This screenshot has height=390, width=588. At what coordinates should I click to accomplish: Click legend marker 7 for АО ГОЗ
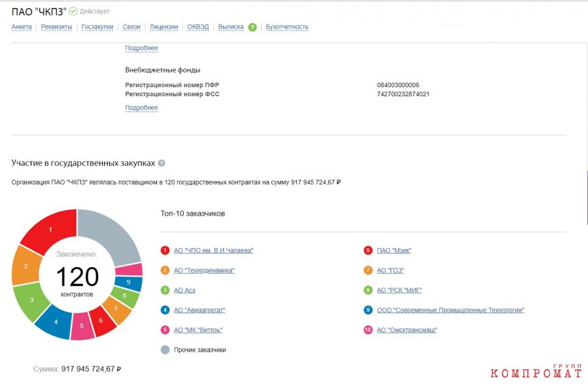368,271
